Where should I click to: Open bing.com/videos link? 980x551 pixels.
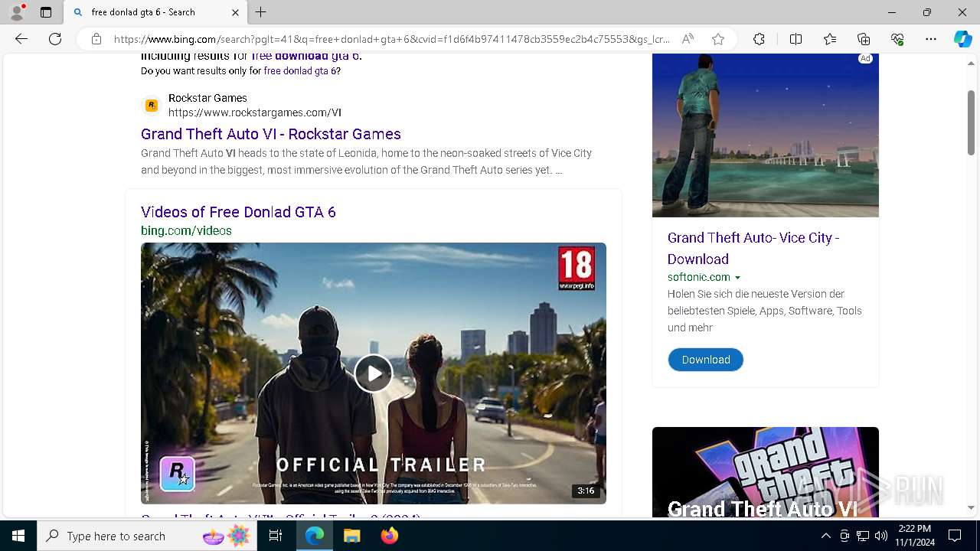pos(186,230)
